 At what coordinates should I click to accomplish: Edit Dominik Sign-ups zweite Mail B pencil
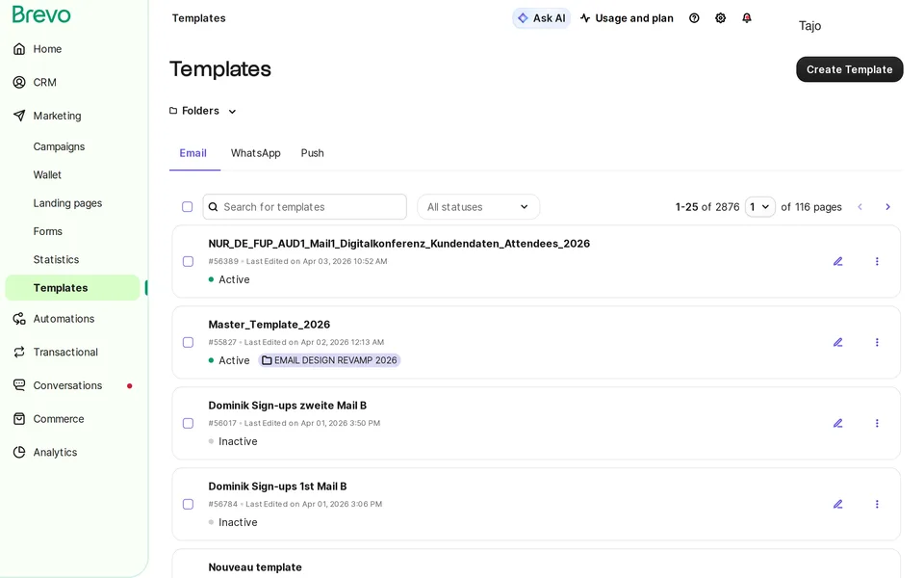tap(838, 423)
